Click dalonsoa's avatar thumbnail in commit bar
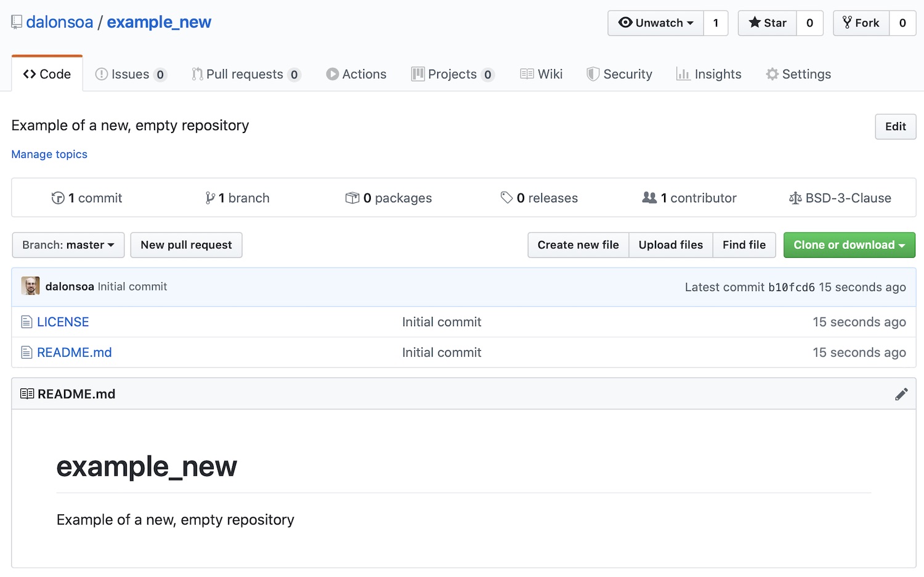The image size is (924, 577). [x=30, y=286]
